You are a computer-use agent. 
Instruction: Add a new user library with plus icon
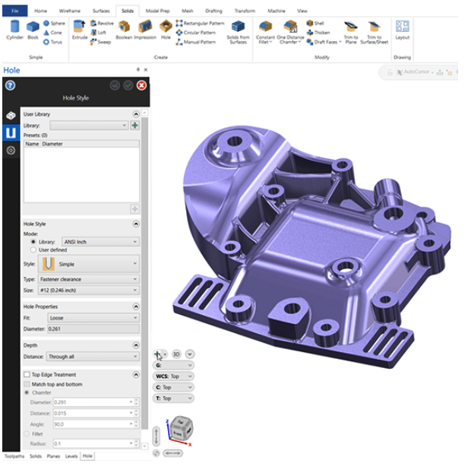pos(134,125)
